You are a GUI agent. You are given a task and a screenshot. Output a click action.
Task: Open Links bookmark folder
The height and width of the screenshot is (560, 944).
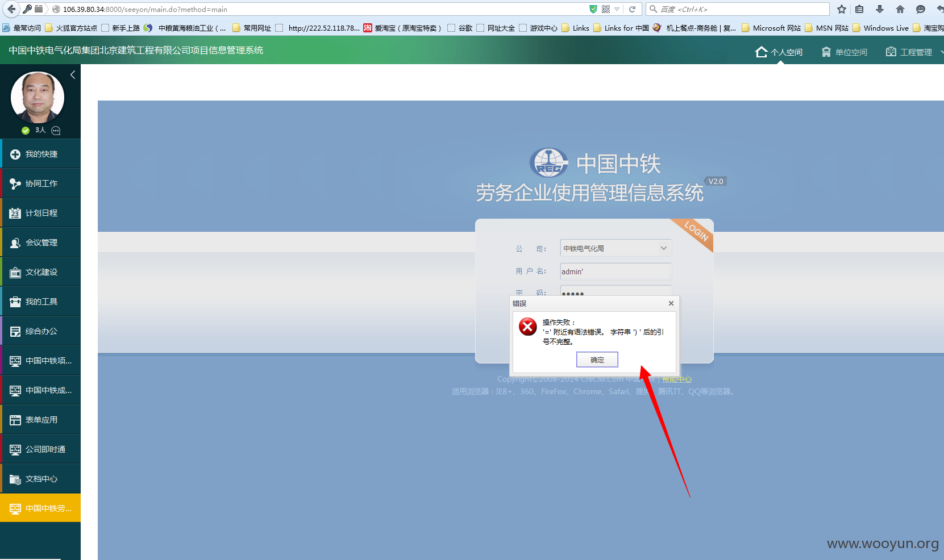point(576,28)
